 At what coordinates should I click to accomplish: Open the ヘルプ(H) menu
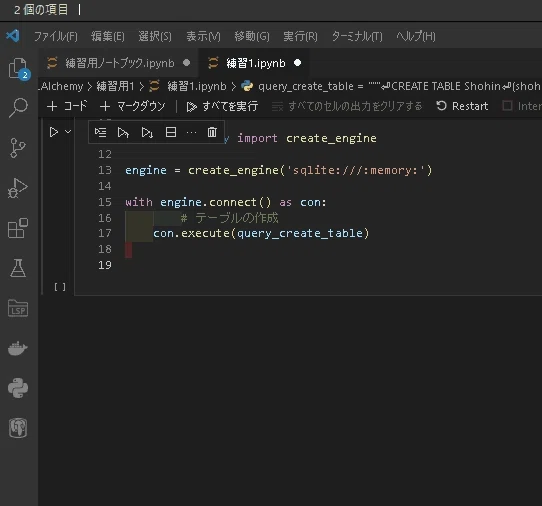point(416,36)
